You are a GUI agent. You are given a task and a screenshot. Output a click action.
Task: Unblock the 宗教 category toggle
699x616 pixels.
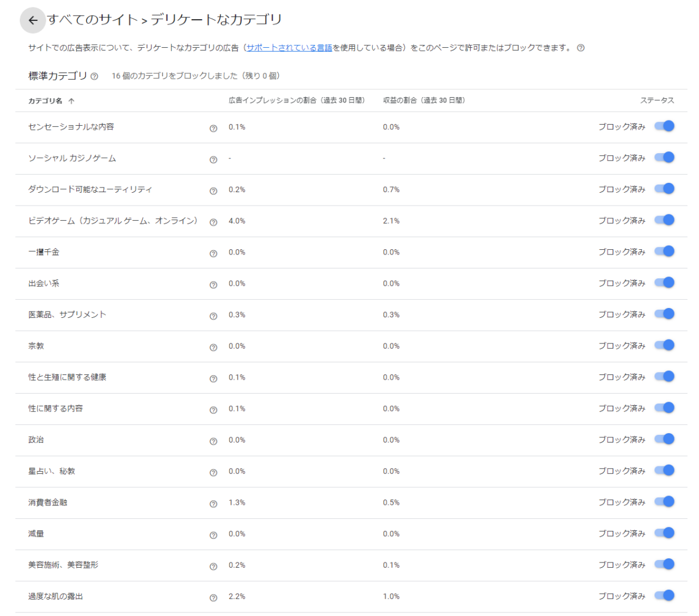[x=664, y=345]
